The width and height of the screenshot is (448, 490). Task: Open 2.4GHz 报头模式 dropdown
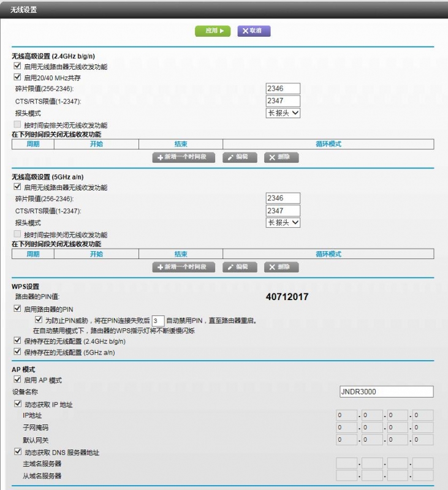click(x=283, y=113)
